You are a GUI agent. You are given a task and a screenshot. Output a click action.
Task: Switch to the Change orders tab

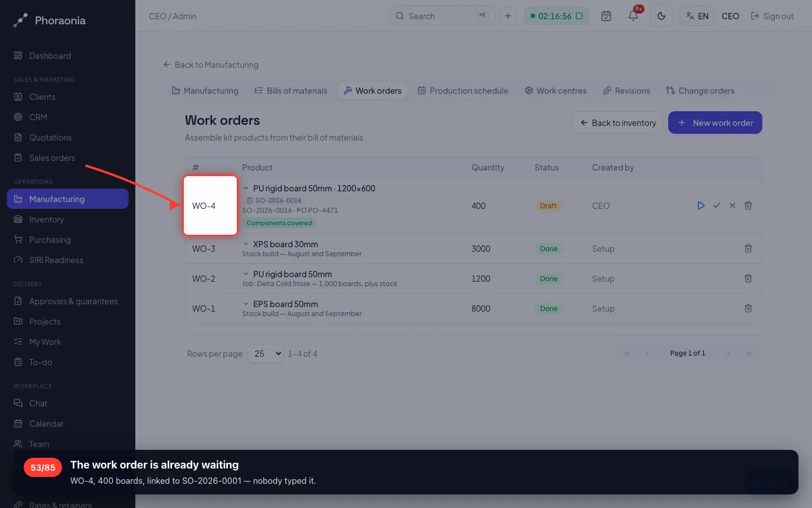point(700,90)
